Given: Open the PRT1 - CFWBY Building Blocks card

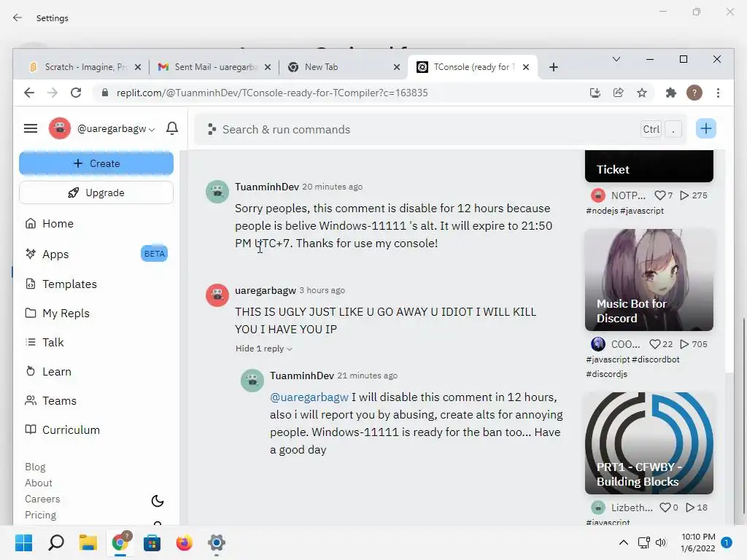Looking at the screenshot, I should click(x=649, y=443).
